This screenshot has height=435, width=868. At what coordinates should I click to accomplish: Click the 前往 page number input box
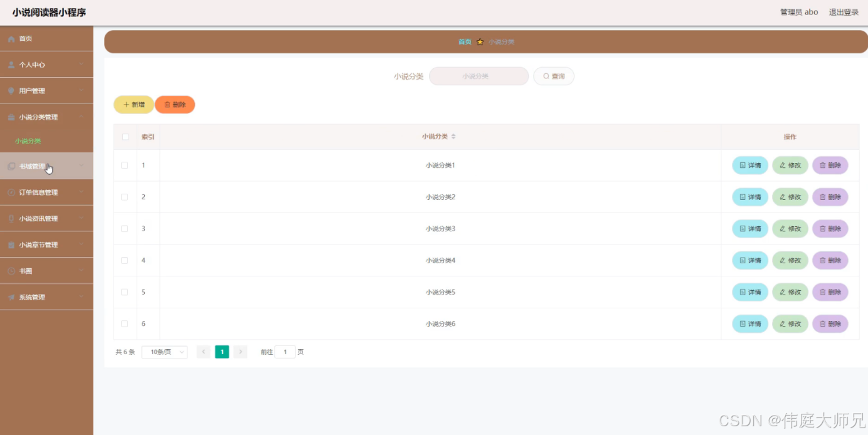point(285,352)
